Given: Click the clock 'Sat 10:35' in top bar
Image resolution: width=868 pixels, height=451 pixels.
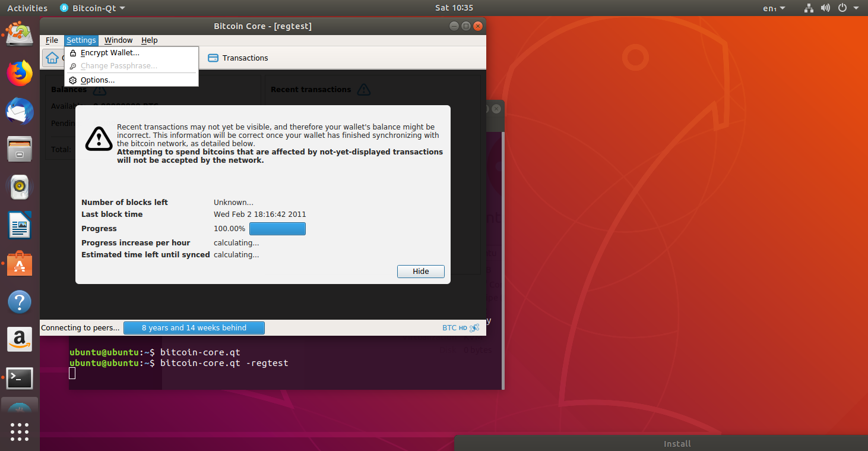Looking at the screenshot, I should click(454, 8).
